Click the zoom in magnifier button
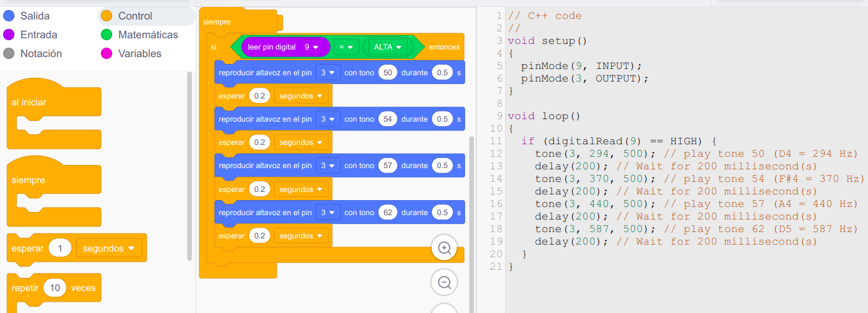The height and width of the screenshot is (313, 868). 444,248
